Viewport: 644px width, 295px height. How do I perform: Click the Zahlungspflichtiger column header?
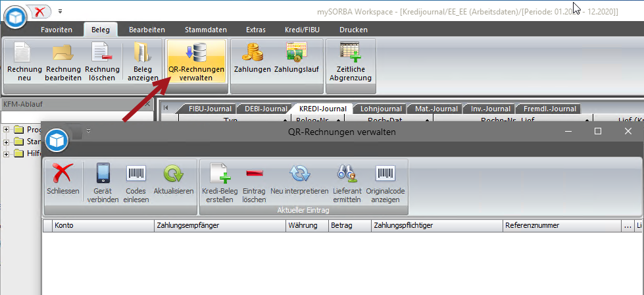point(437,226)
